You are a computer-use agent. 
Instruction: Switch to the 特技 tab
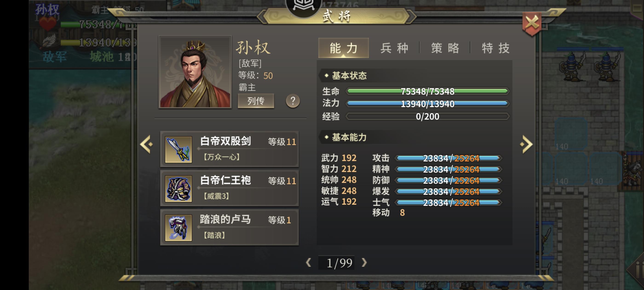pyautogui.click(x=495, y=48)
